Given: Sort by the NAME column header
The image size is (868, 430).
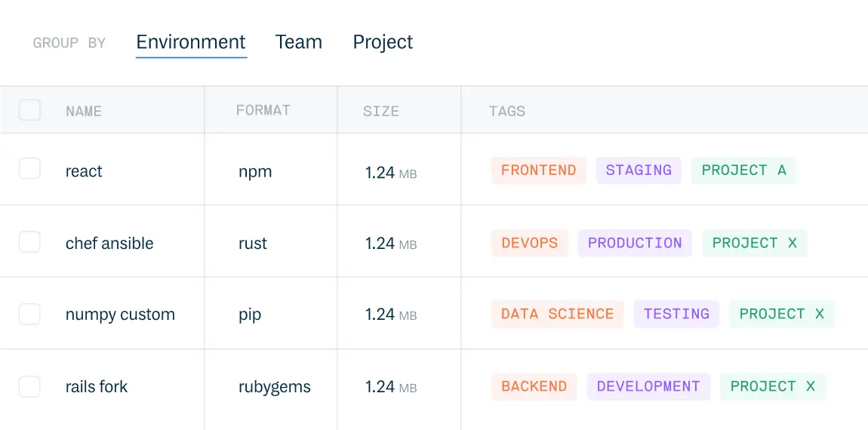Looking at the screenshot, I should (84, 111).
